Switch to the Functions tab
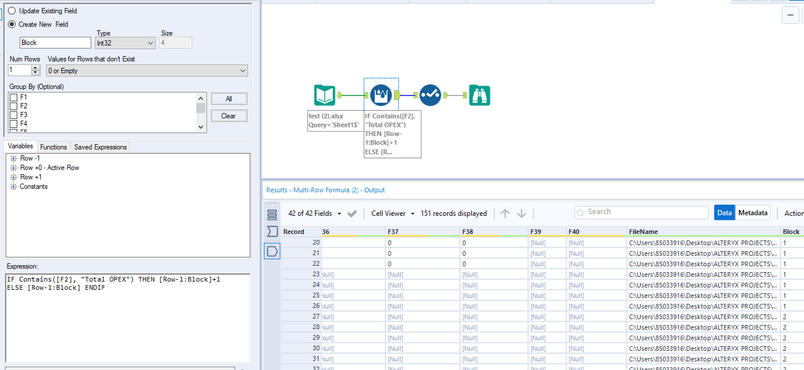804x370 pixels. tap(53, 147)
